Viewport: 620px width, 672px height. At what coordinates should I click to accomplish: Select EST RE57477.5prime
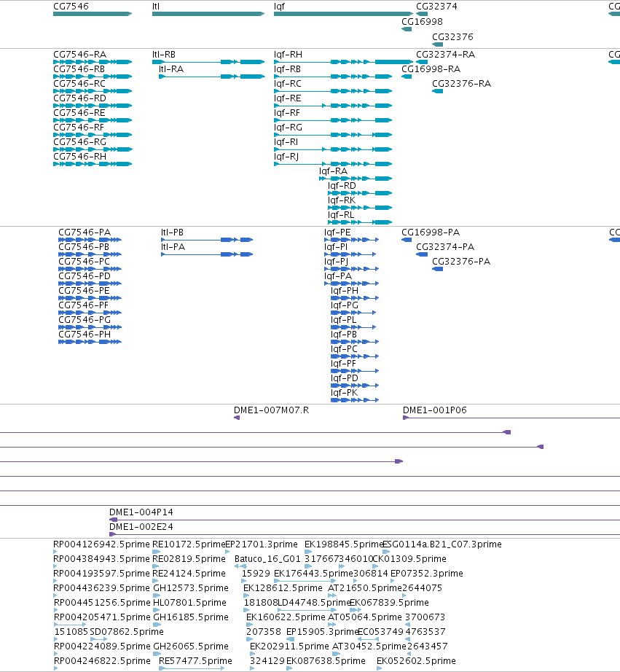(x=192, y=668)
